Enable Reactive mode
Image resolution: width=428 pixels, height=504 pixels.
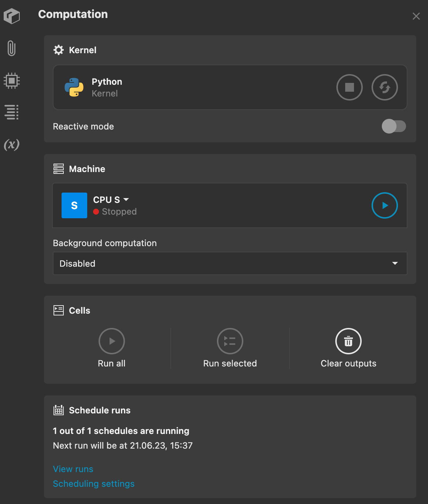[394, 126]
